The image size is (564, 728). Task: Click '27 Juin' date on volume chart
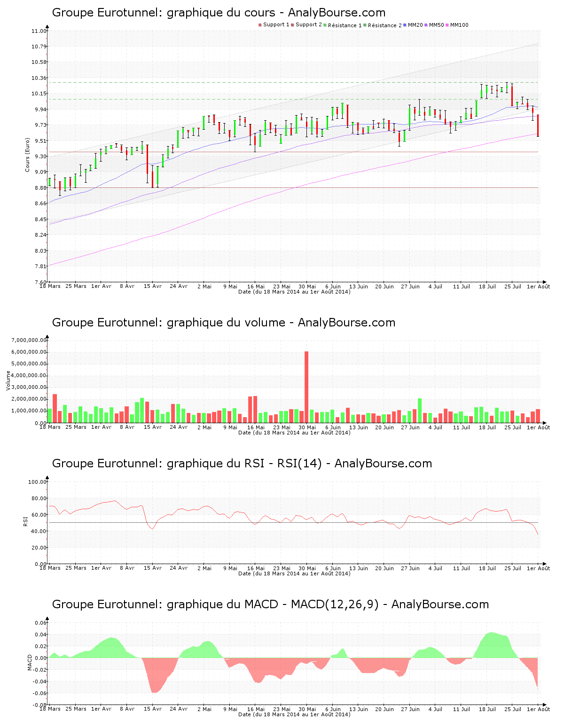click(x=410, y=427)
